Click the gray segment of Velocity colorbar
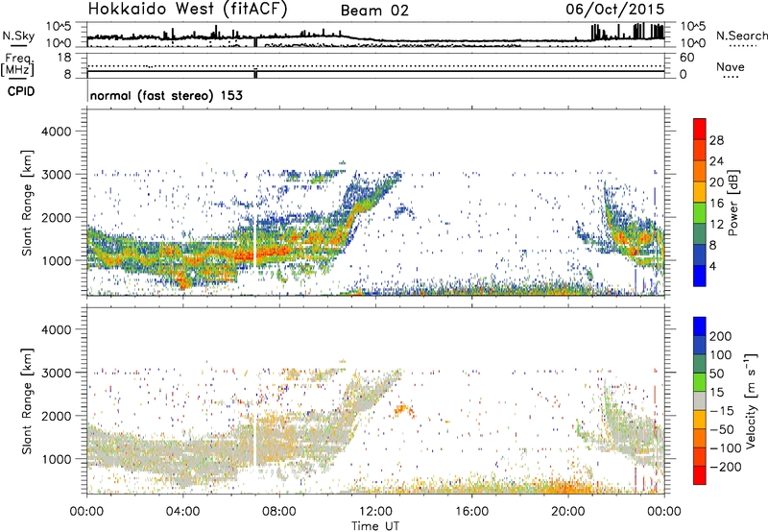Screen dimensions: 768x532 pyautogui.click(x=700, y=400)
